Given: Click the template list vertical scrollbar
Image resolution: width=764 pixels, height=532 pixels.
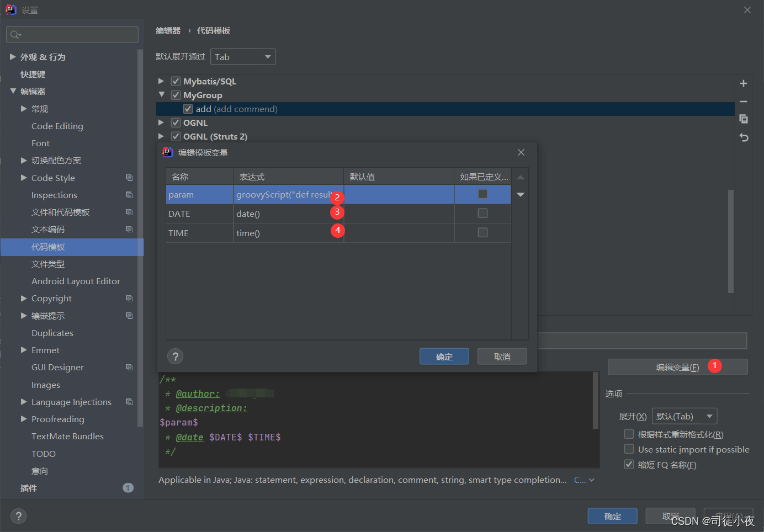Looking at the screenshot, I should pyautogui.click(x=731, y=241).
